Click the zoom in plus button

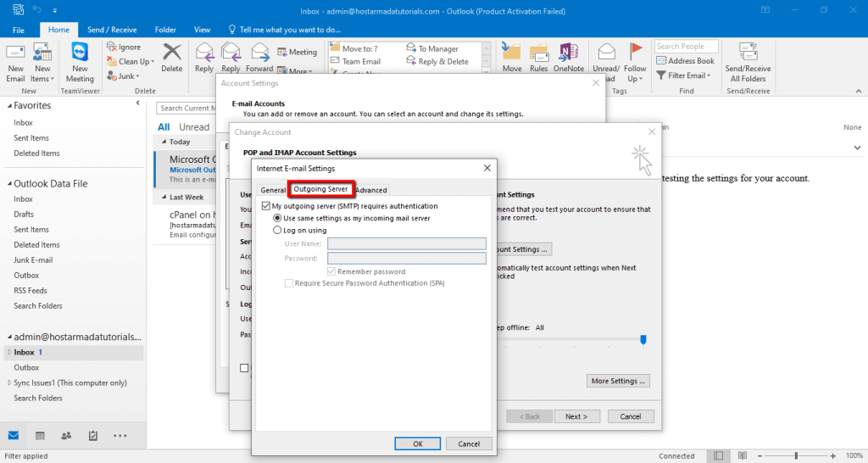coord(832,456)
